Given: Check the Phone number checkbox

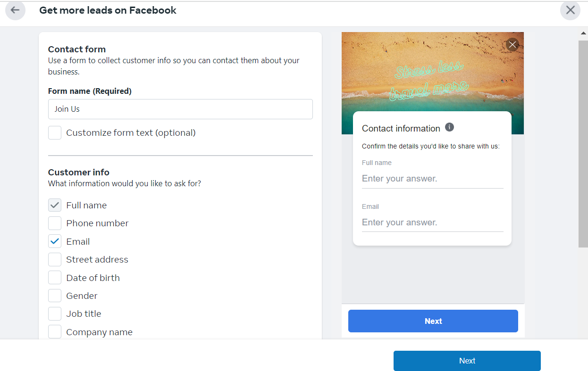Looking at the screenshot, I should click(x=55, y=223).
